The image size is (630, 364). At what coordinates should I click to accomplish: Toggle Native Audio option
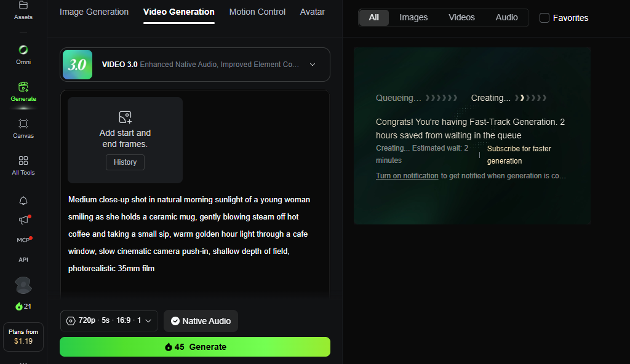[x=201, y=320]
